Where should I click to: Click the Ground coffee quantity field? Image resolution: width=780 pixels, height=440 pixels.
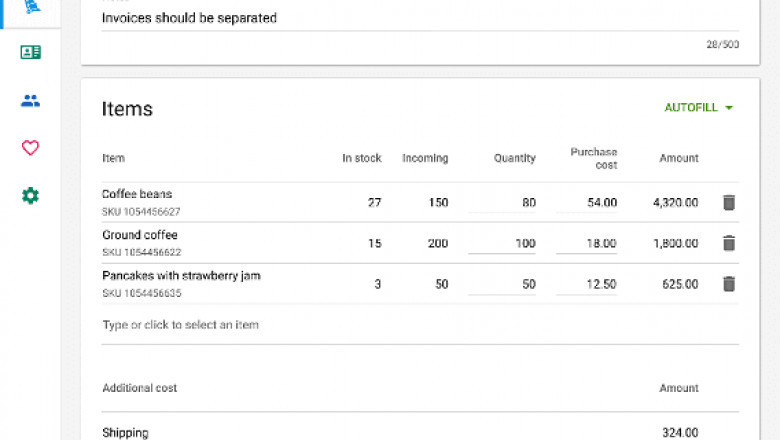pyautogui.click(x=503, y=243)
